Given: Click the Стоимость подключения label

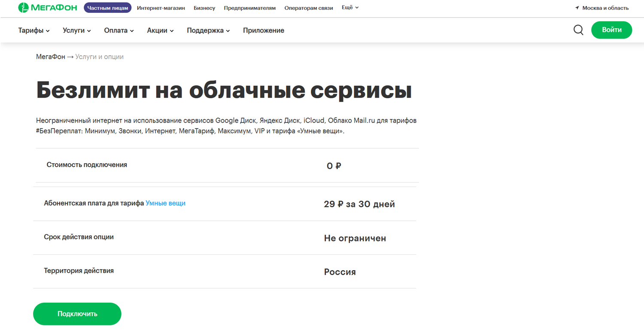Looking at the screenshot, I should (x=87, y=165).
